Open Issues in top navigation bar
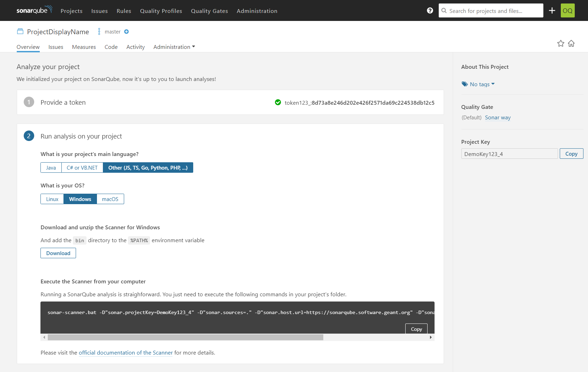The height and width of the screenshot is (372, 588). coord(99,11)
